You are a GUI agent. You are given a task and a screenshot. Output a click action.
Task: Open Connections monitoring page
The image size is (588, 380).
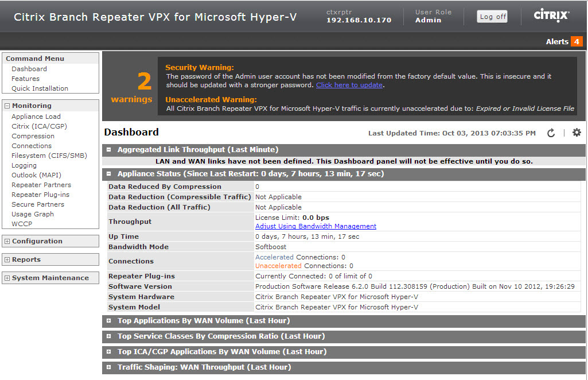32,146
